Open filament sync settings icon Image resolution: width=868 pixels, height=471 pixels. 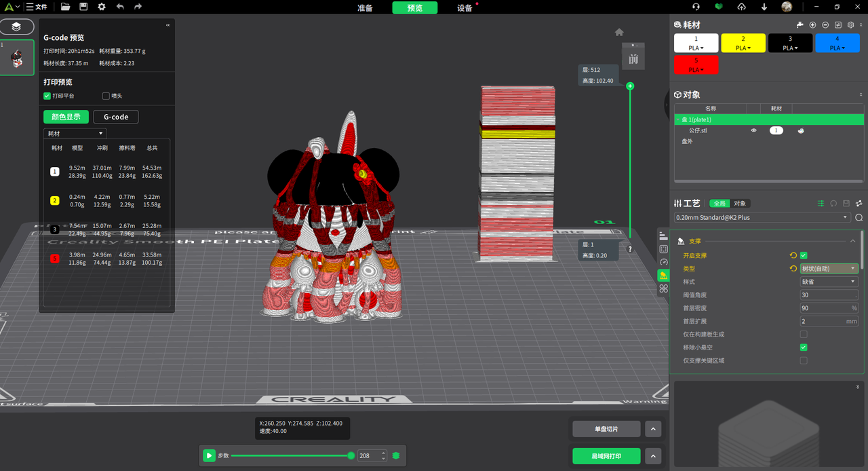(x=838, y=24)
